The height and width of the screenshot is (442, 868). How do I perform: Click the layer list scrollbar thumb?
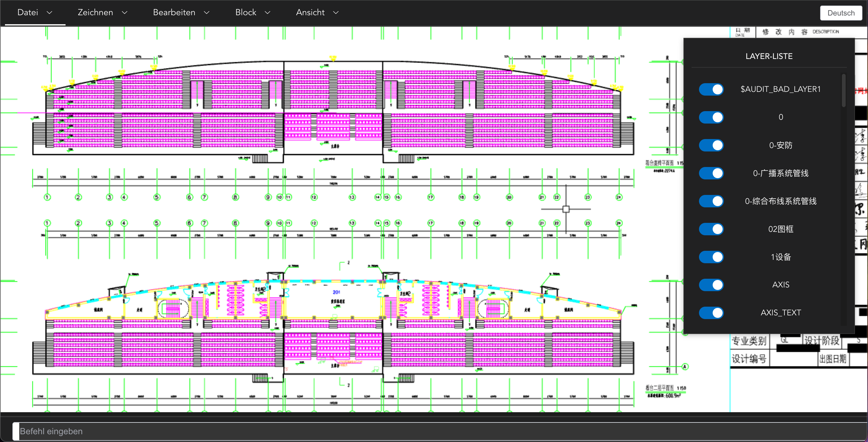843,91
